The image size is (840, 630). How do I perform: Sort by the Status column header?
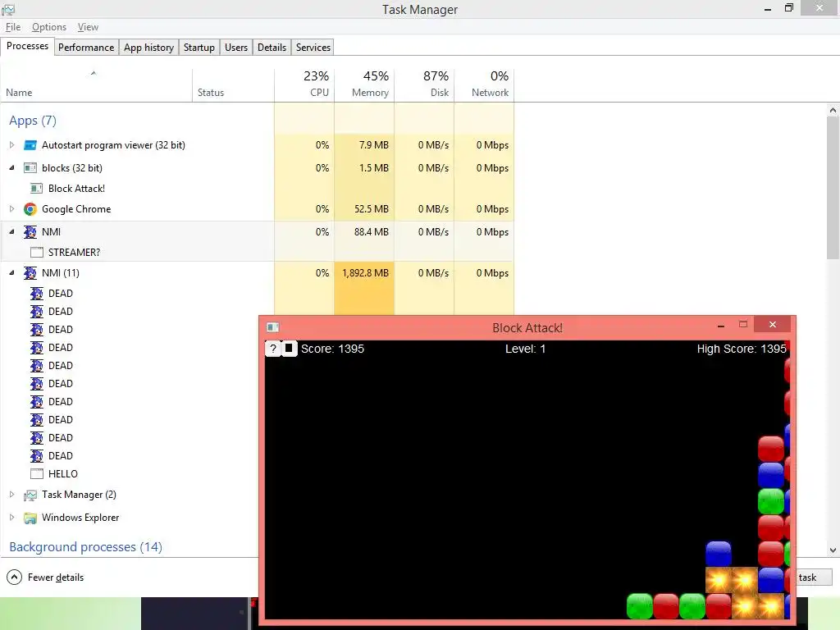[x=233, y=85]
